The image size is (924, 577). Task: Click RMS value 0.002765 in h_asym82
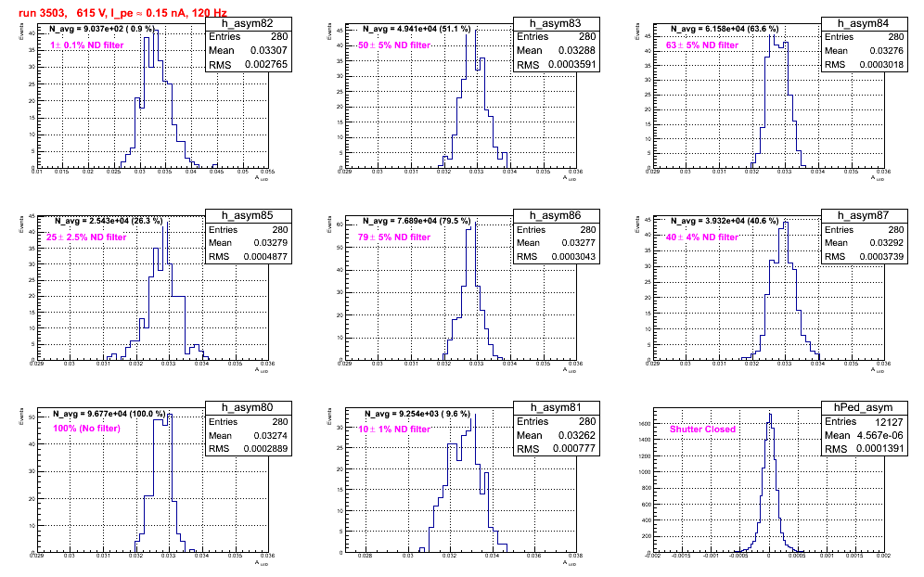point(265,65)
